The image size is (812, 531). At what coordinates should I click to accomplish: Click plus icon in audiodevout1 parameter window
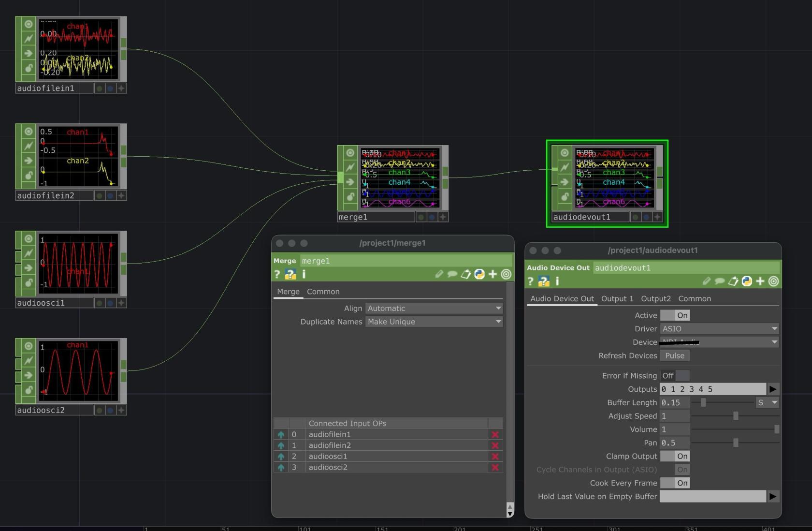pos(760,281)
